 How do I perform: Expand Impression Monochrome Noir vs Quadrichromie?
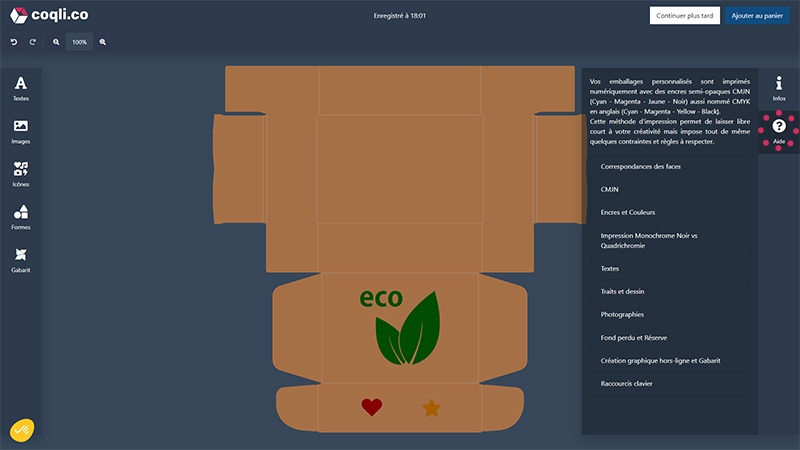tap(670, 240)
